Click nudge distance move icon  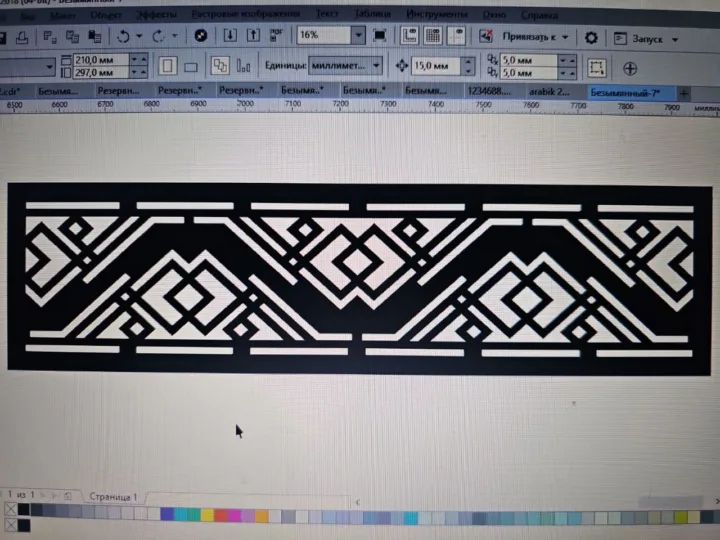click(402, 66)
